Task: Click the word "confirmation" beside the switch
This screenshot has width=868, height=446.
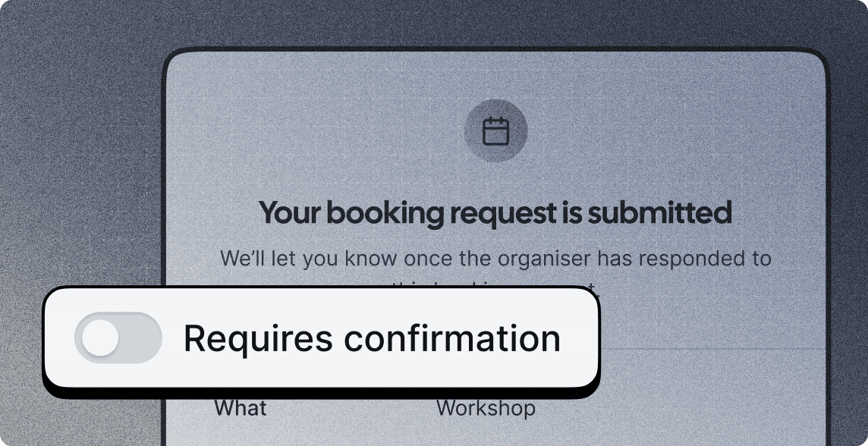Action: click(452, 338)
